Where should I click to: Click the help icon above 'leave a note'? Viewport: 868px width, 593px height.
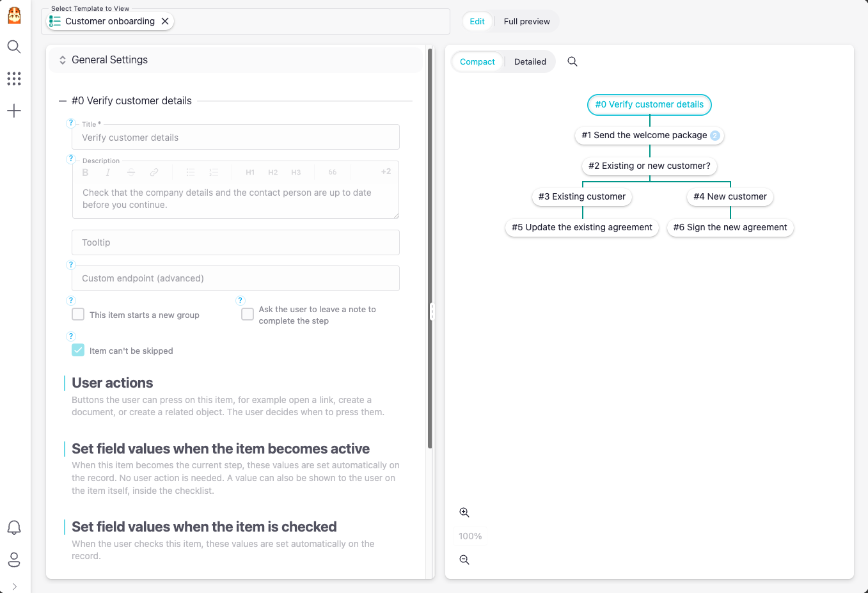coord(241,301)
